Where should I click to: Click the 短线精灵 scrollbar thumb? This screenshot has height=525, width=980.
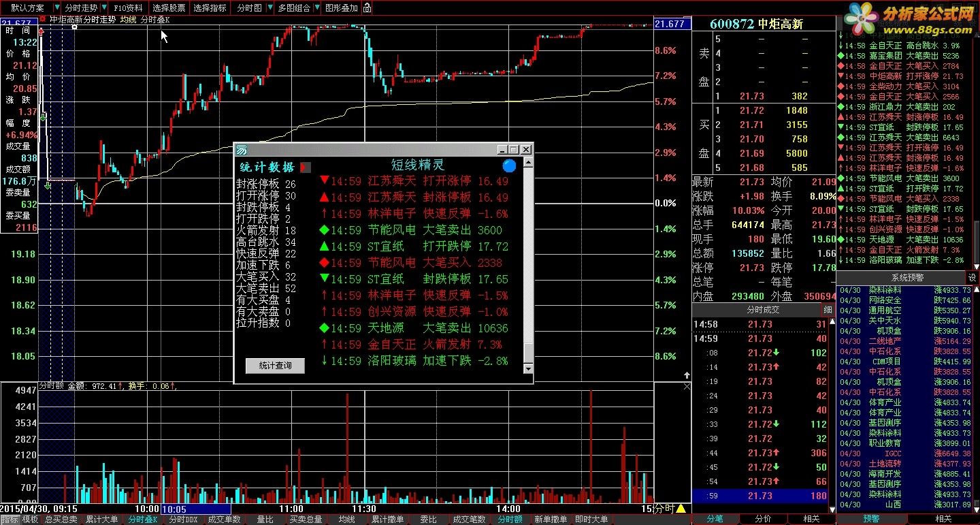click(x=528, y=353)
